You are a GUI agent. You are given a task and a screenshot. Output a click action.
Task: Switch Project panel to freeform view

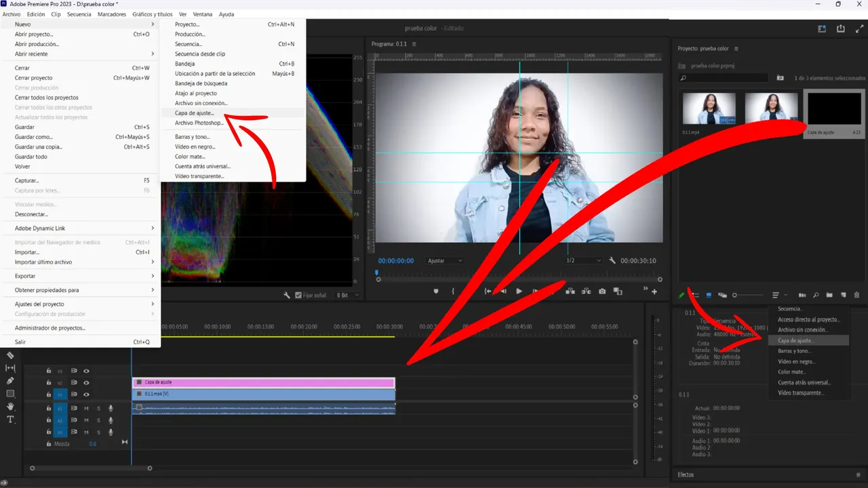pyautogui.click(x=722, y=296)
